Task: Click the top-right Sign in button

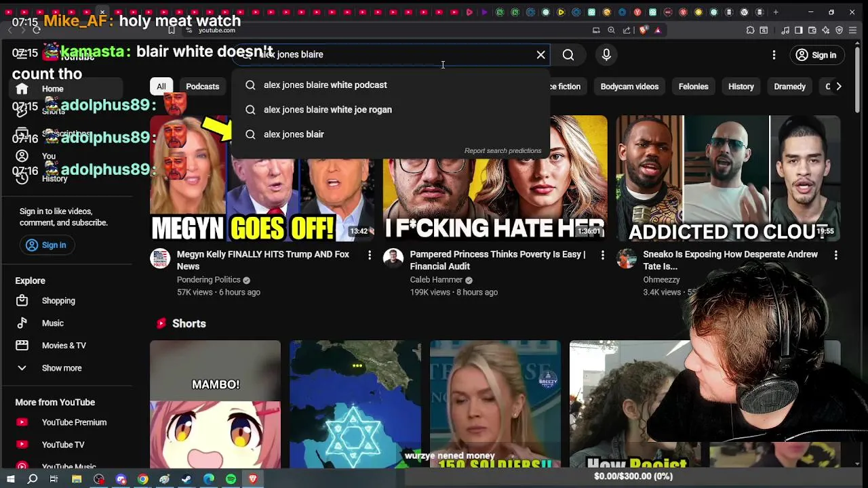Action: pos(816,55)
